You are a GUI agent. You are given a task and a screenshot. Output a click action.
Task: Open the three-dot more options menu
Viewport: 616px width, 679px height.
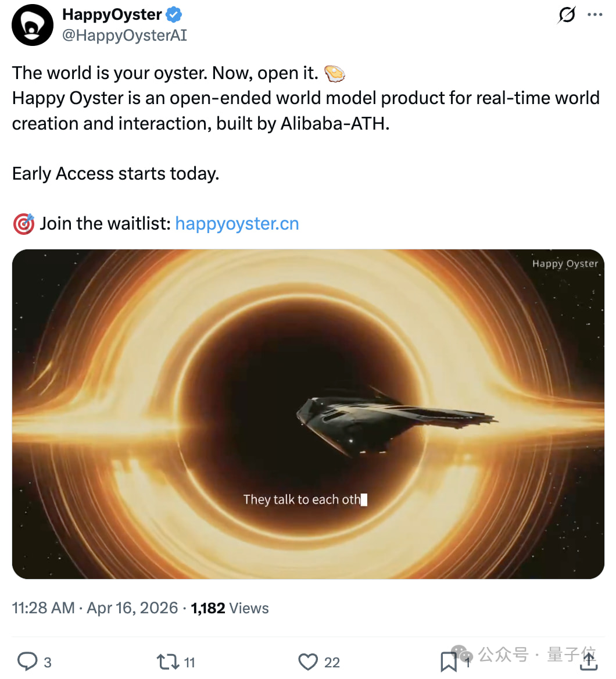(595, 15)
